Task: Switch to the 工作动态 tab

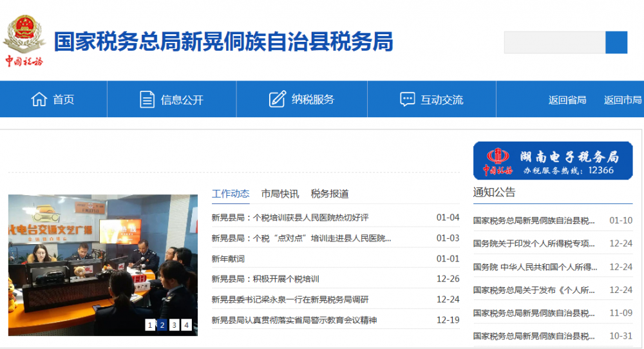Action: click(231, 194)
